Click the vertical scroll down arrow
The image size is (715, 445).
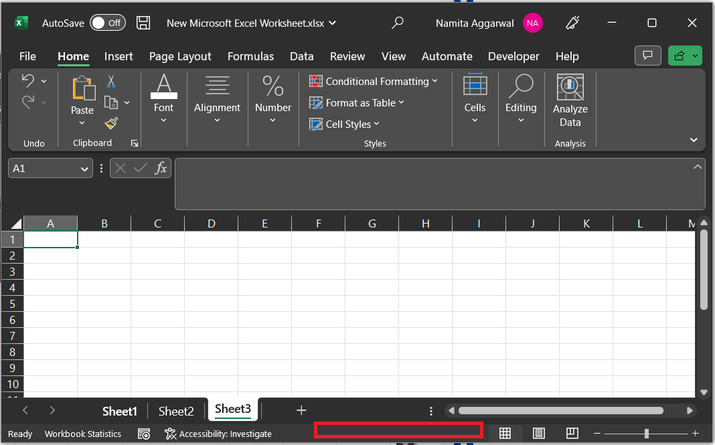[x=704, y=392]
